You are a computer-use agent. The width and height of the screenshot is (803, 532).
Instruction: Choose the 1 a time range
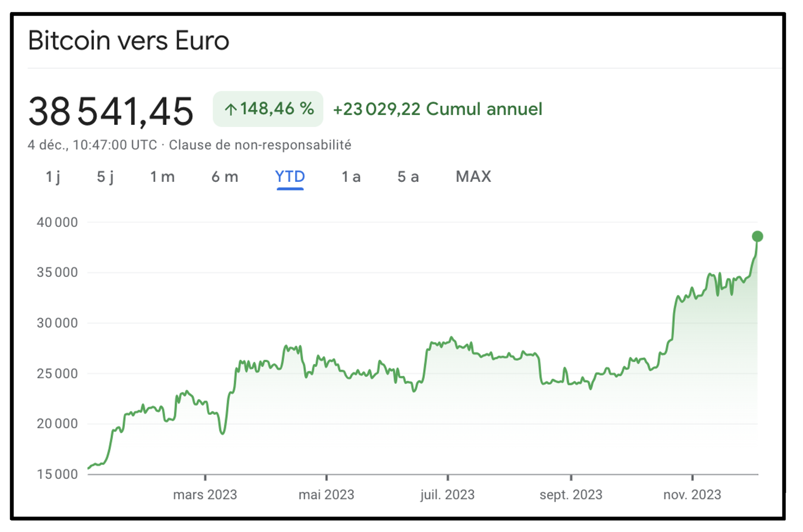[351, 176]
